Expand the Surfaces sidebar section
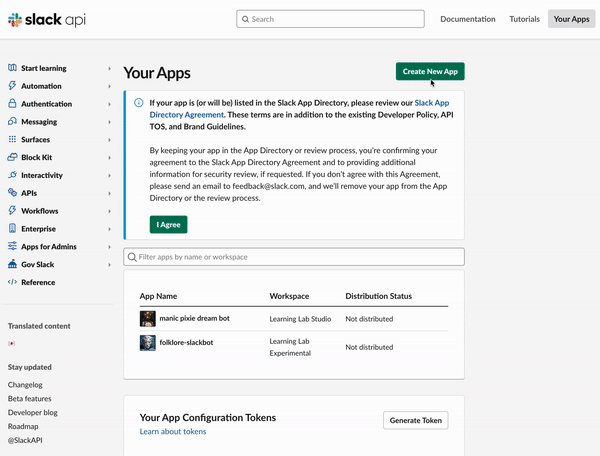The height and width of the screenshot is (456, 600). pos(108,140)
